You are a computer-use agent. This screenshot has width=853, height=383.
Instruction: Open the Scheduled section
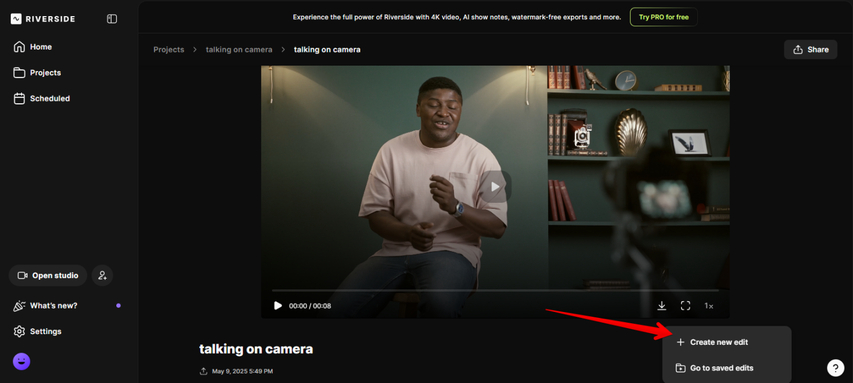point(41,98)
